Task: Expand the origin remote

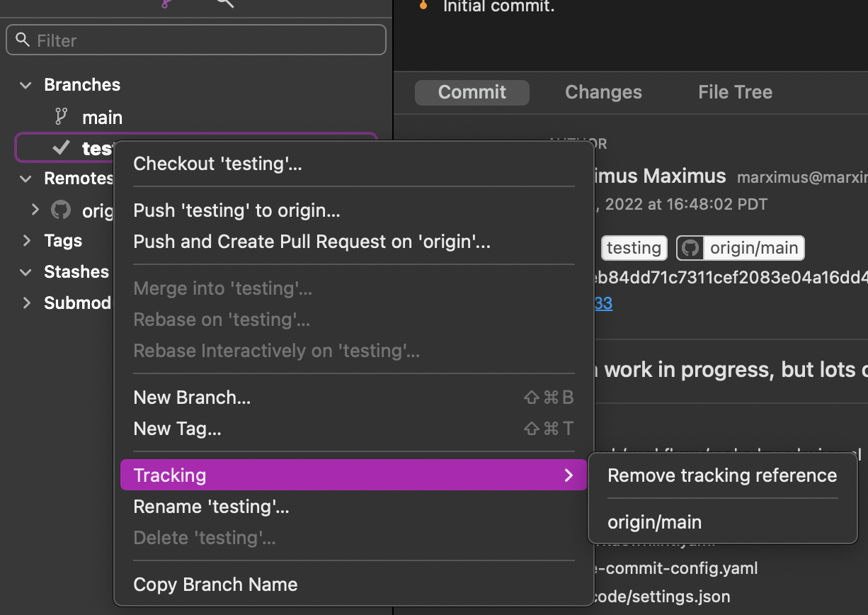Action: tap(34, 210)
